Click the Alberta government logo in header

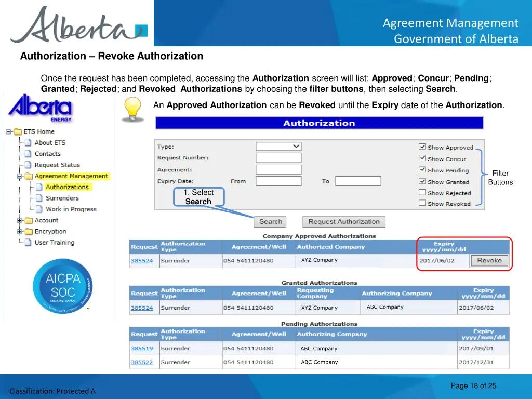pyautogui.click(x=79, y=24)
